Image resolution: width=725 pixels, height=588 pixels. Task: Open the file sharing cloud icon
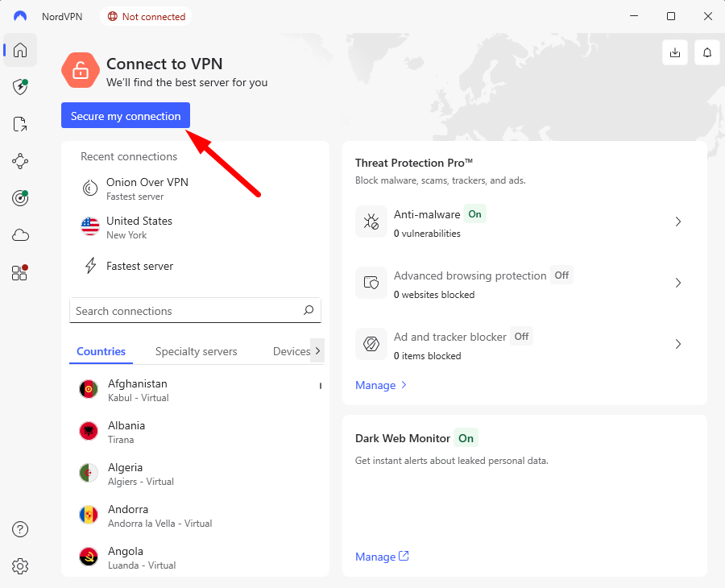20,234
